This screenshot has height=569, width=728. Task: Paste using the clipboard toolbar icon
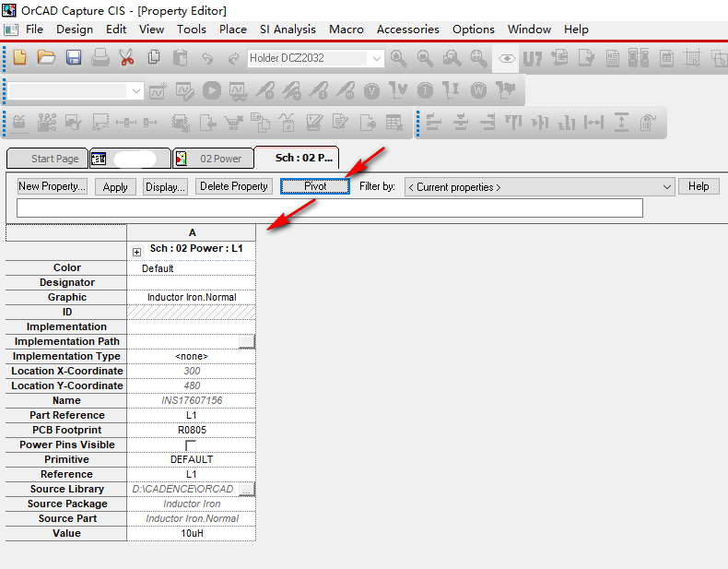click(180, 58)
